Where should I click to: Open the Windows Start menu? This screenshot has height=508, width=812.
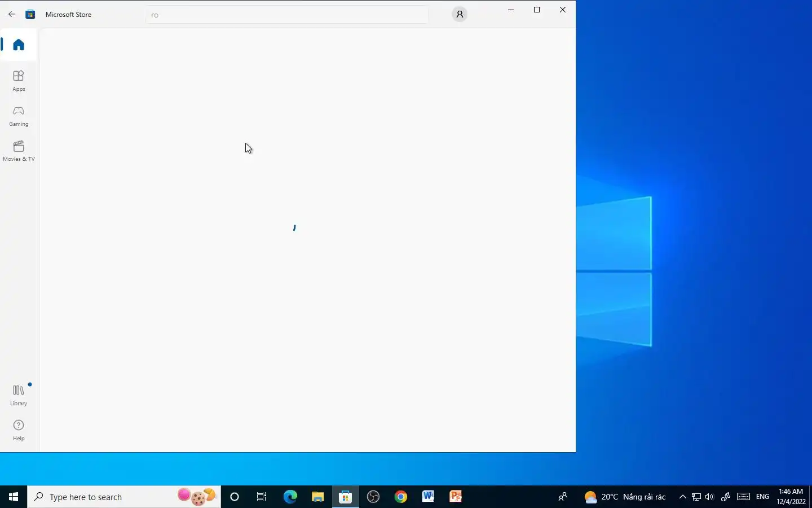(14, 497)
